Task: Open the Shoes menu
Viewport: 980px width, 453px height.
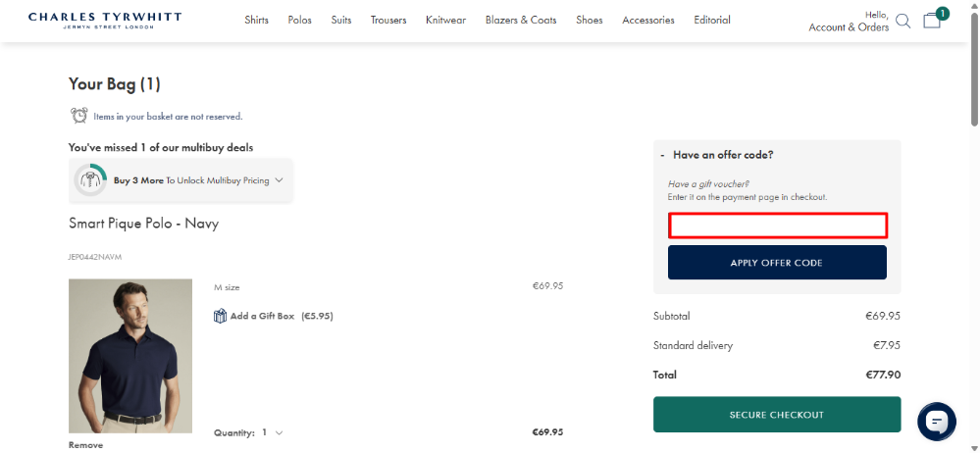Action: (590, 20)
